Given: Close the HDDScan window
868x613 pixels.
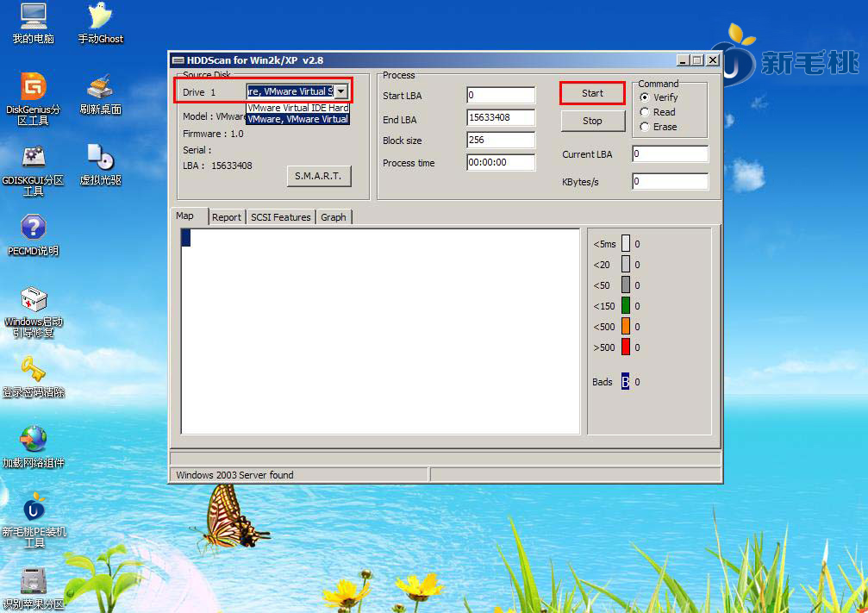Looking at the screenshot, I should [x=713, y=60].
